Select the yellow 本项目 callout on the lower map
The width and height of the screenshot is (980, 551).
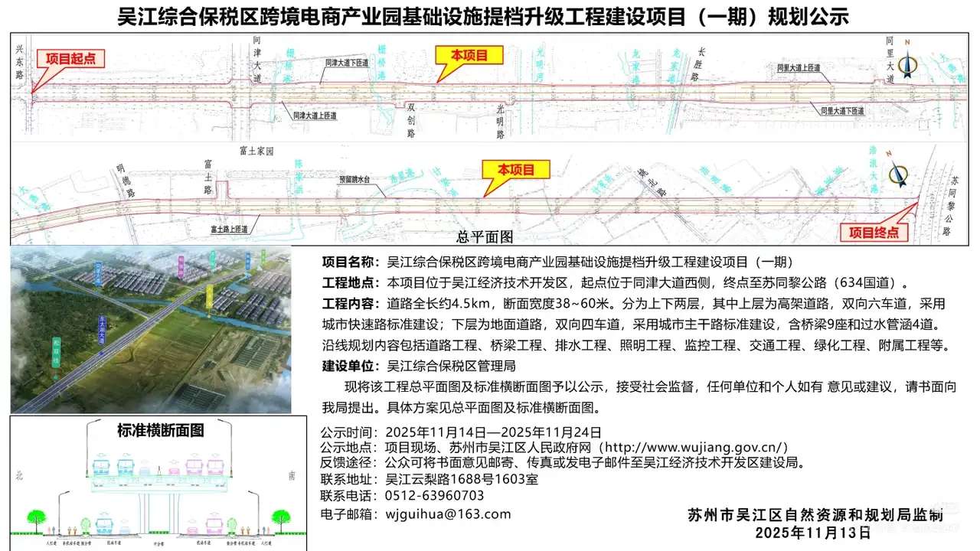tap(515, 169)
